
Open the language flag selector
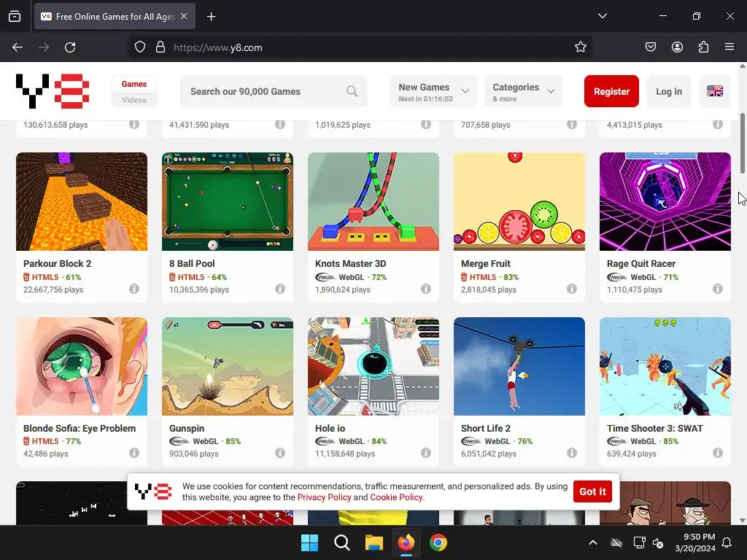tap(715, 91)
